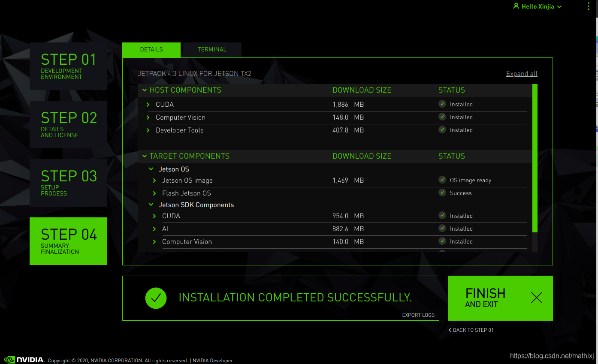Expand the host CUDA row
This screenshot has width=598, height=364.
(x=148, y=105)
